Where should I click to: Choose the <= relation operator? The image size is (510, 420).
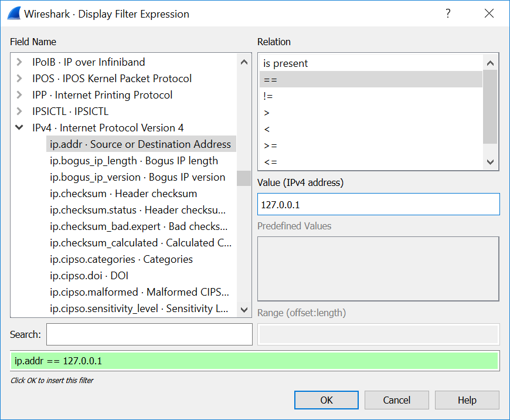click(270, 162)
